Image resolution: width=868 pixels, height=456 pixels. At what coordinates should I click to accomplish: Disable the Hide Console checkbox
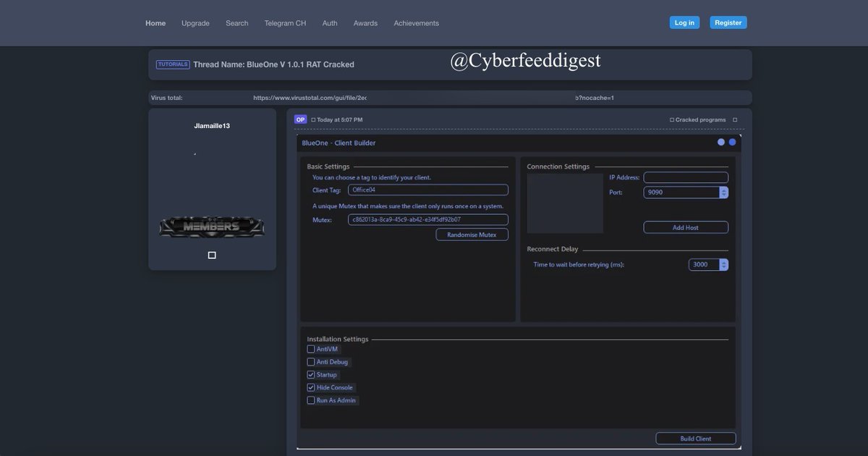click(310, 386)
